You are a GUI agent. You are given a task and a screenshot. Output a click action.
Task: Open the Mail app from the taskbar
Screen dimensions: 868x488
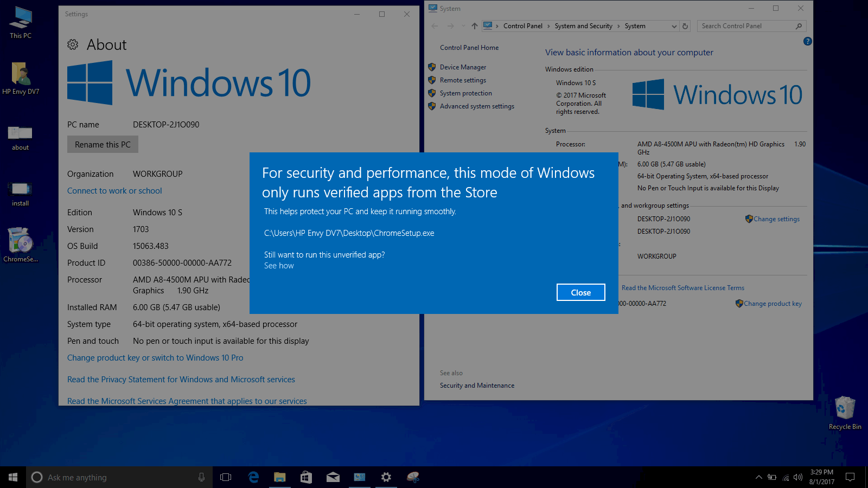tap(333, 477)
